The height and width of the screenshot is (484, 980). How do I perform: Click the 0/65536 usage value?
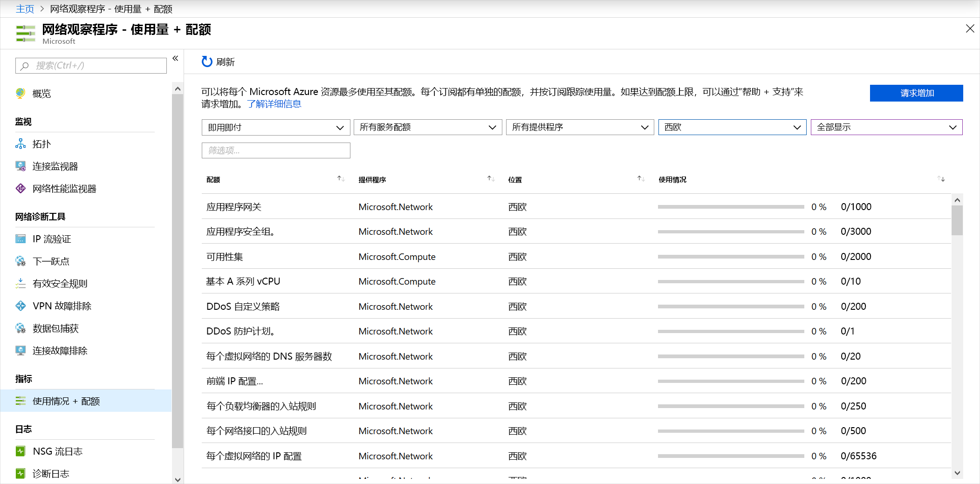click(858, 456)
